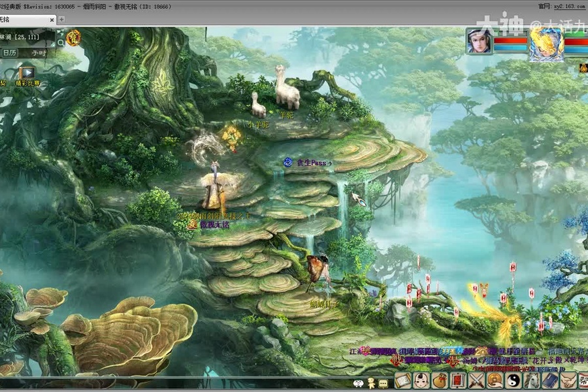The image size is (588, 392).
Task: Close the 无铭 client tab
Action: pyautogui.click(x=52, y=20)
